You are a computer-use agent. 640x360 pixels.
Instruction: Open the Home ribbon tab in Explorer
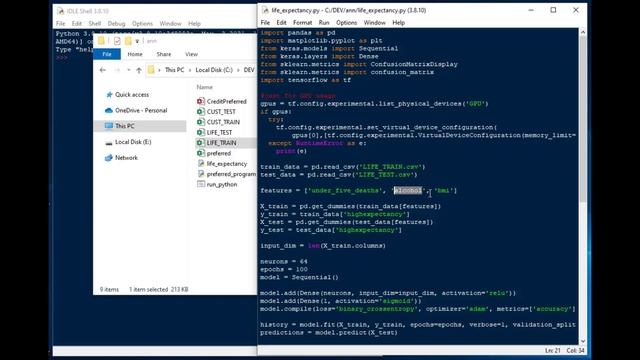click(x=135, y=54)
